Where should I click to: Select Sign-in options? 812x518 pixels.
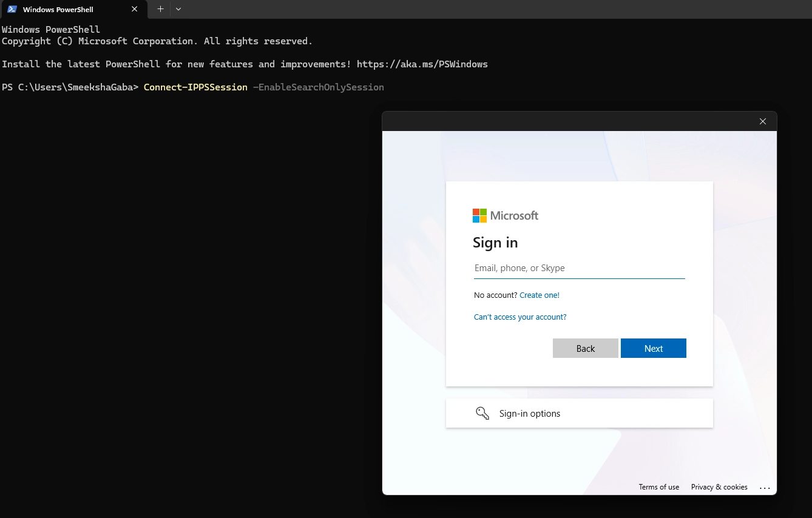pos(529,413)
